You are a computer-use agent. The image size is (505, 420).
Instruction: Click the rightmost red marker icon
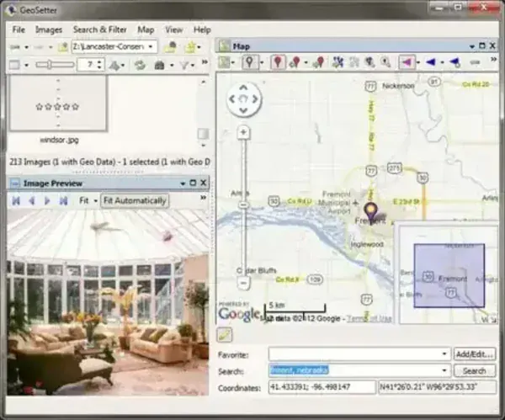[x=319, y=62]
